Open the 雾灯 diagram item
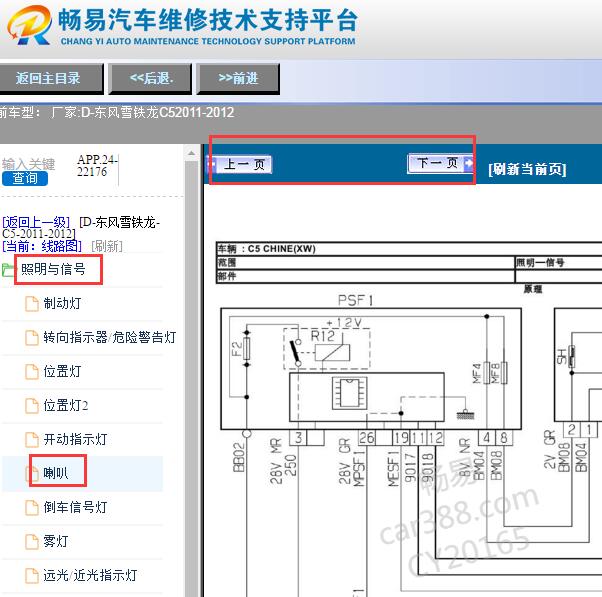Viewport: 602px width, 597px height. pyautogui.click(x=56, y=541)
